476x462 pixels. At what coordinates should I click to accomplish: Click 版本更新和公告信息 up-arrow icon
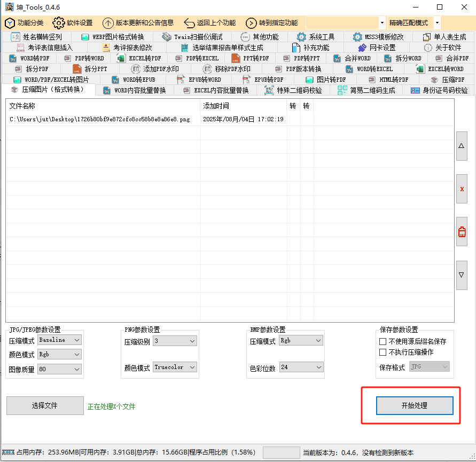108,23
